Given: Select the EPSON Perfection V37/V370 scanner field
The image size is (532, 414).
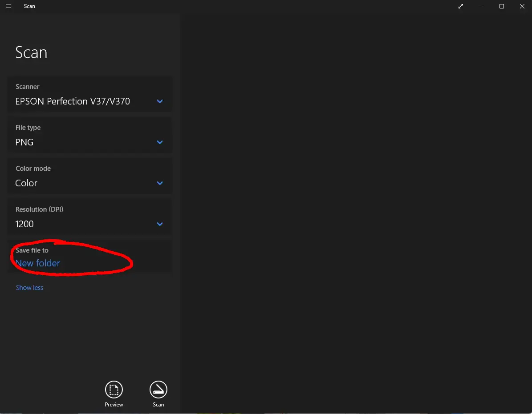Looking at the screenshot, I should (73, 101).
